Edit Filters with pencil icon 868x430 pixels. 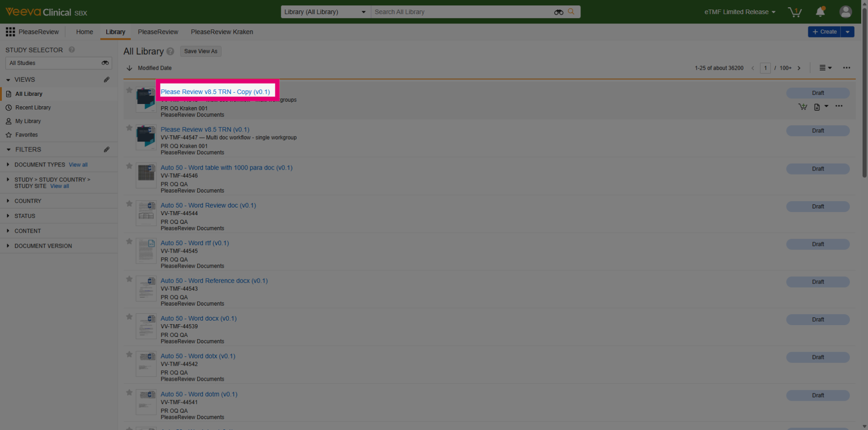(x=107, y=149)
